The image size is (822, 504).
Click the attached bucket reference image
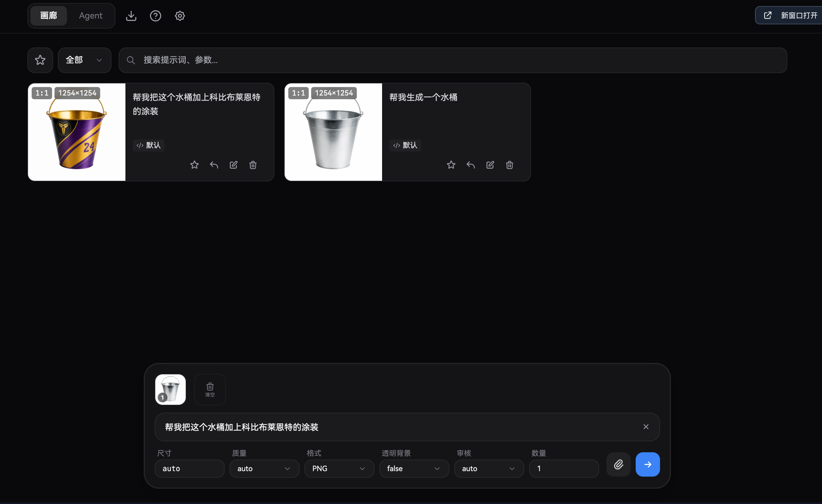tap(170, 390)
